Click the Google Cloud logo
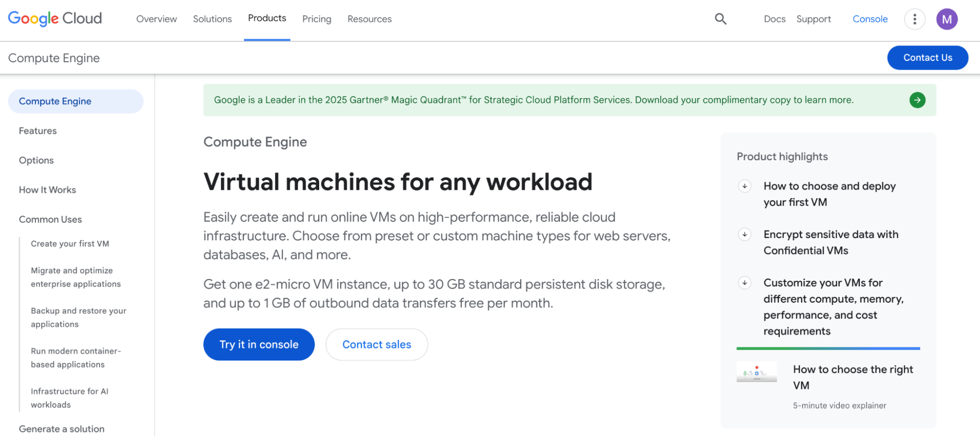This screenshot has width=980, height=437. (55, 19)
